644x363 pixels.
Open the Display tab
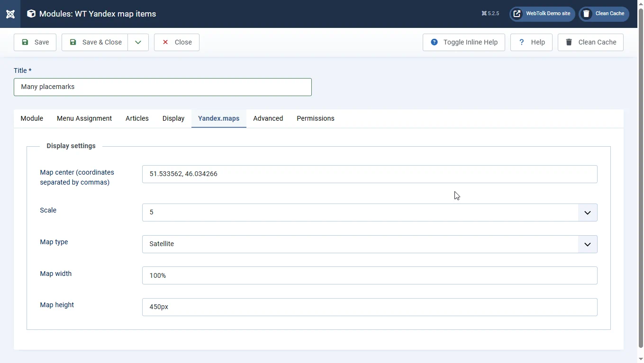pyautogui.click(x=173, y=118)
